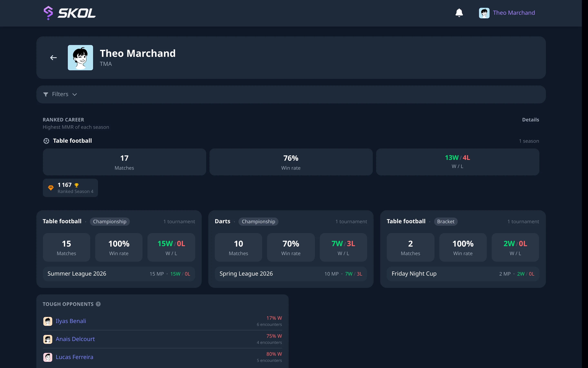Expand the Filters chevron
The height and width of the screenshot is (368, 588).
click(x=75, y=94)
